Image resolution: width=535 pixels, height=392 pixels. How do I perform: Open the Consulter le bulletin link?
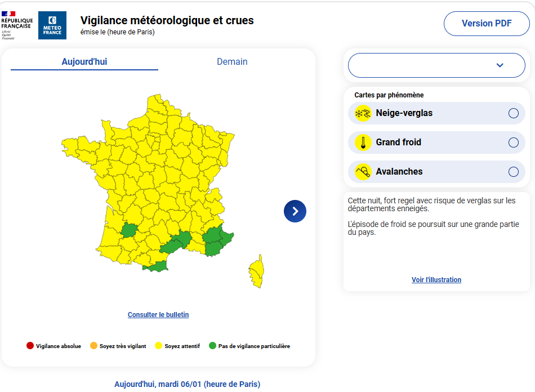coord(158,315)
